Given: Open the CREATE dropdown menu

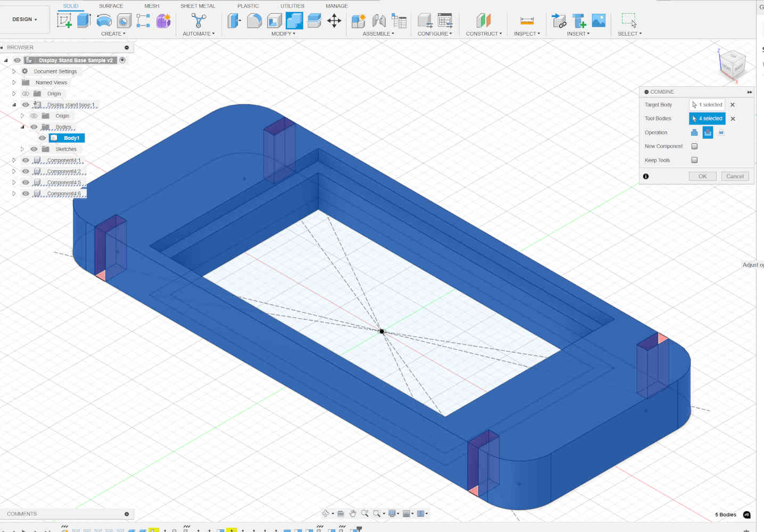Looking at the screenshot, I should point(113,34).
